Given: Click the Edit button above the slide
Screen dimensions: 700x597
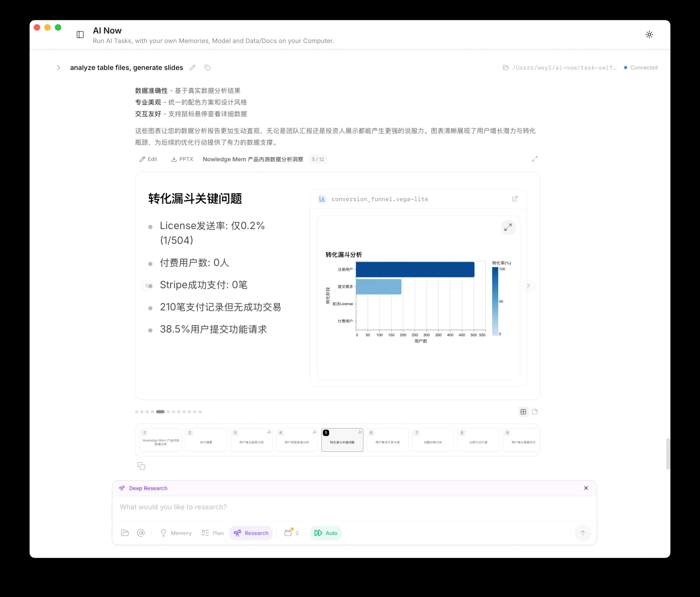Looking at the screenshot, I should tap(148, 159).
